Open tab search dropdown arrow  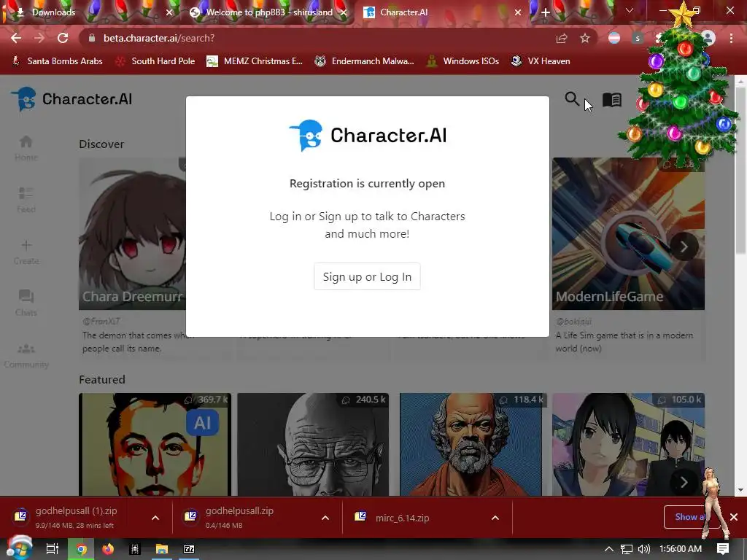point(630,10)
